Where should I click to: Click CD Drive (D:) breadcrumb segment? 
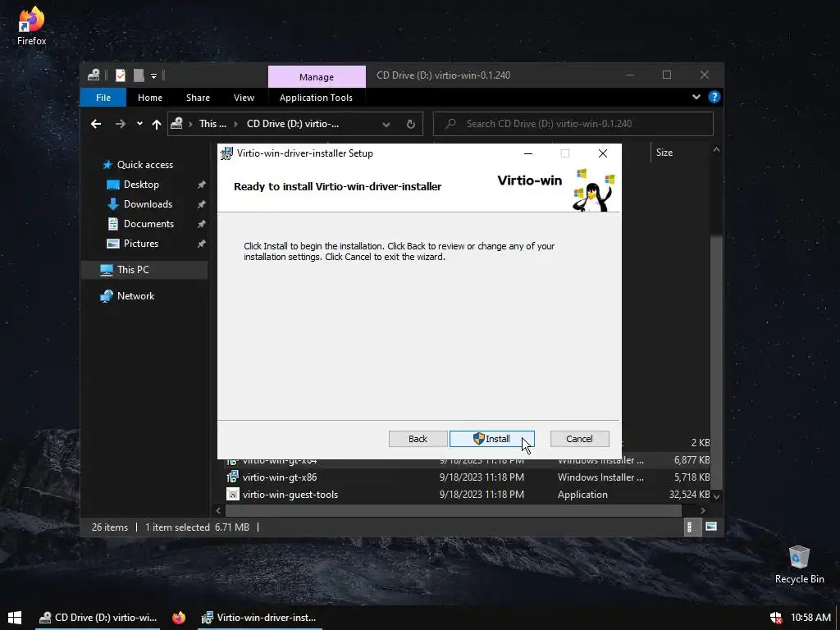pyautogui.click(x=293, y=124)
